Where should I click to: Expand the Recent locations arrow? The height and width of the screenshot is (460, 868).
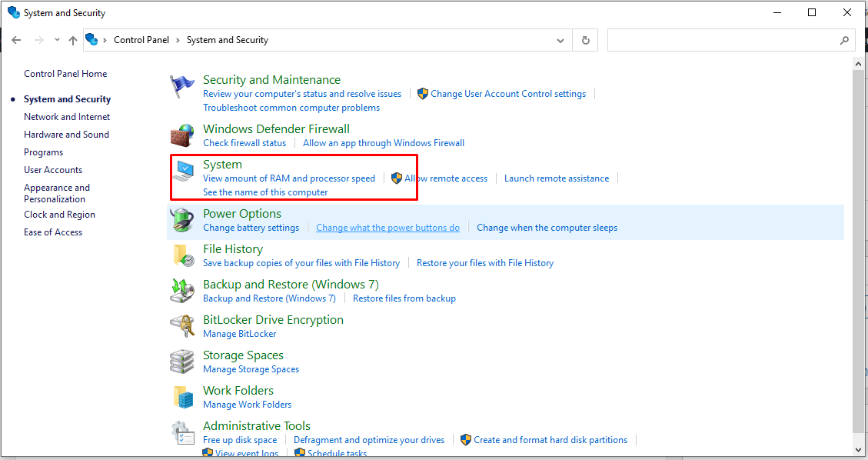[x=57, y=40]
